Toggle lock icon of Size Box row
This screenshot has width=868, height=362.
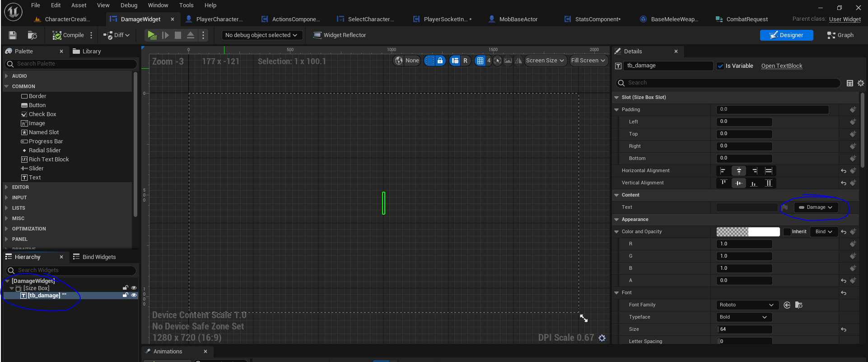coord(126,287)
